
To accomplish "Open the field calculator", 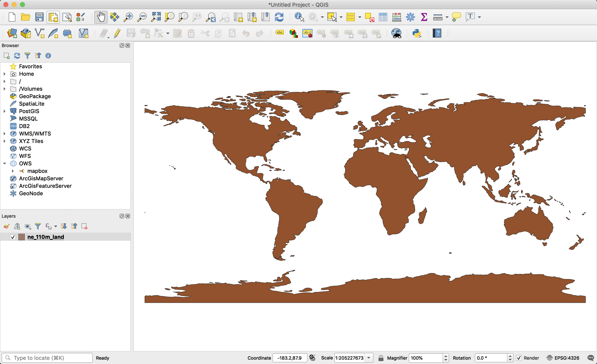I will click(397, 17).
